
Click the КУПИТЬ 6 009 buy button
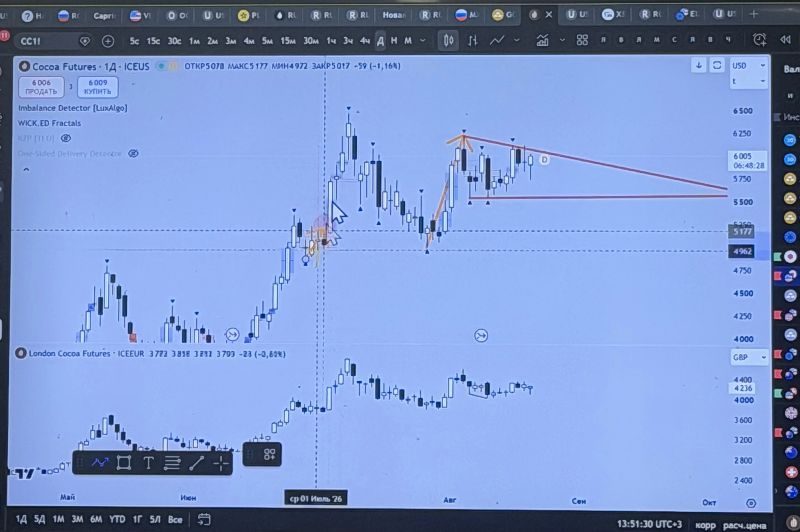coord(98,87)
